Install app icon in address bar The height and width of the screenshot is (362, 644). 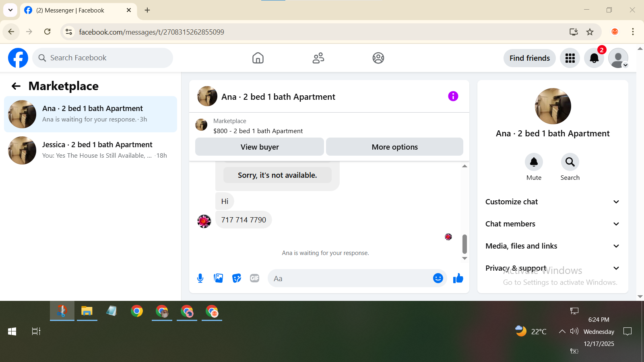click(574, 32)
